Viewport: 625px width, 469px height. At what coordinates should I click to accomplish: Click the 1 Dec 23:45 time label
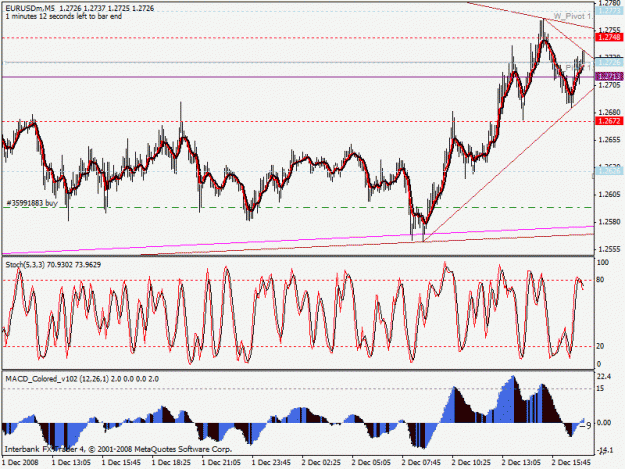click(x=271, y=463)
